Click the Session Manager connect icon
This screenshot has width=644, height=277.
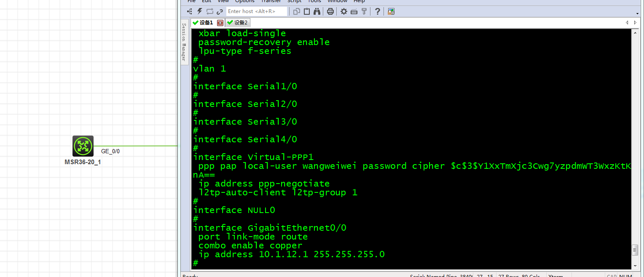click(x=189, y=11)
